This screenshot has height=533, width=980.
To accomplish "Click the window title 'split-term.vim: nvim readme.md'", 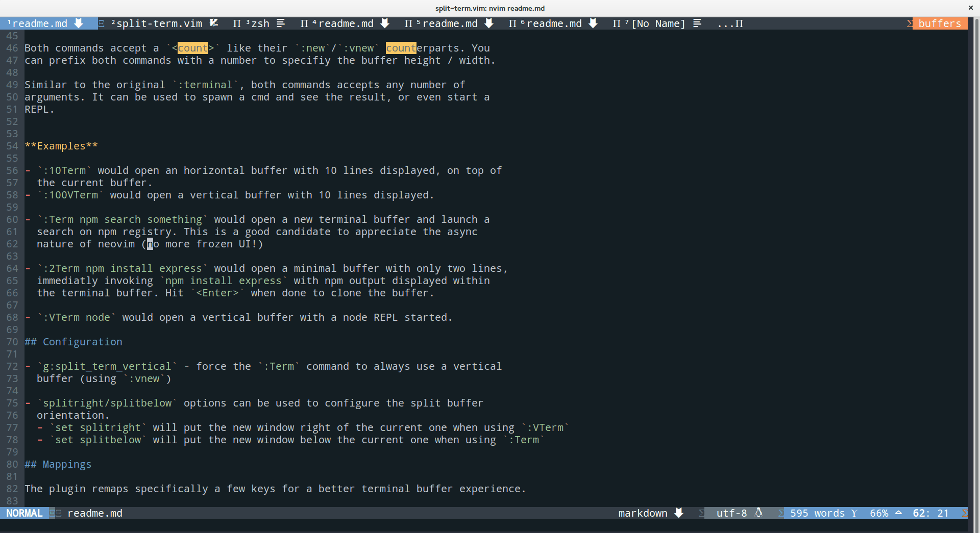I will 490,8.
